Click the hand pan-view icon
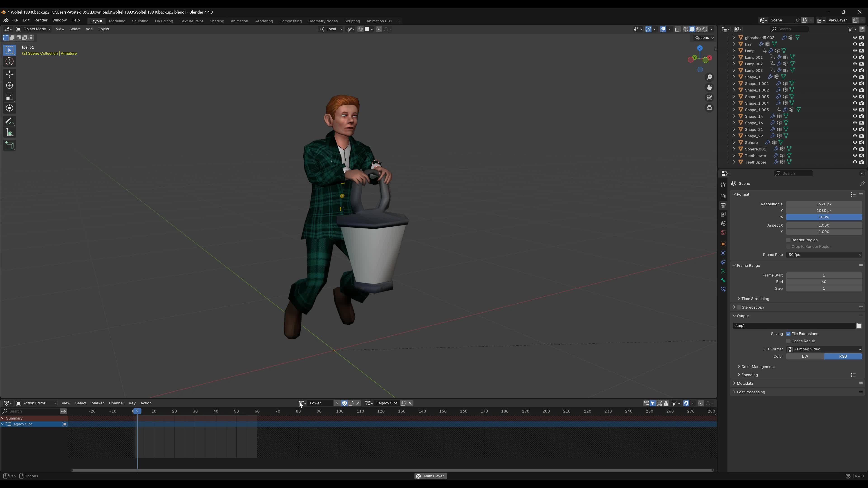 tap(709, 87)
